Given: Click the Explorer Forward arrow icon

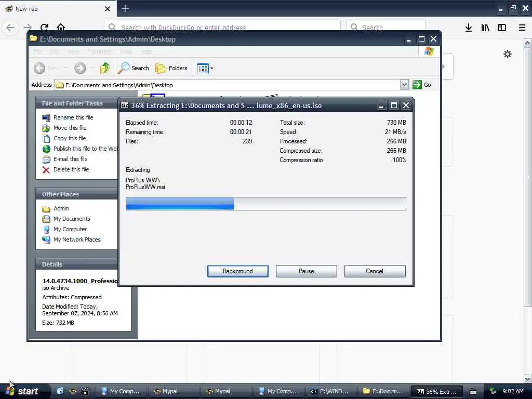Looking at the screenshot, I should coord(79,68).
